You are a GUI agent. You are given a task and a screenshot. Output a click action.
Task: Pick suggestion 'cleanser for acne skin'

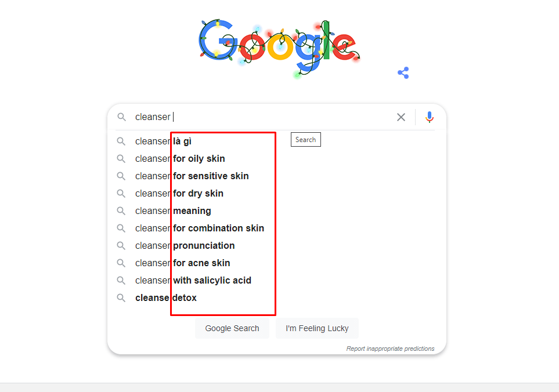pyautogui.click(x=182, y=263)
